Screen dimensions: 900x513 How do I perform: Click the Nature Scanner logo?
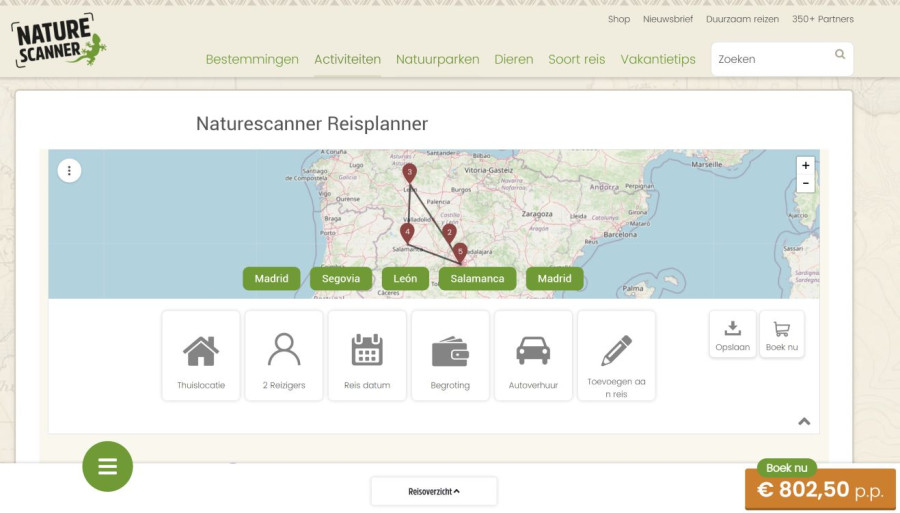click(x=58, y=40)
